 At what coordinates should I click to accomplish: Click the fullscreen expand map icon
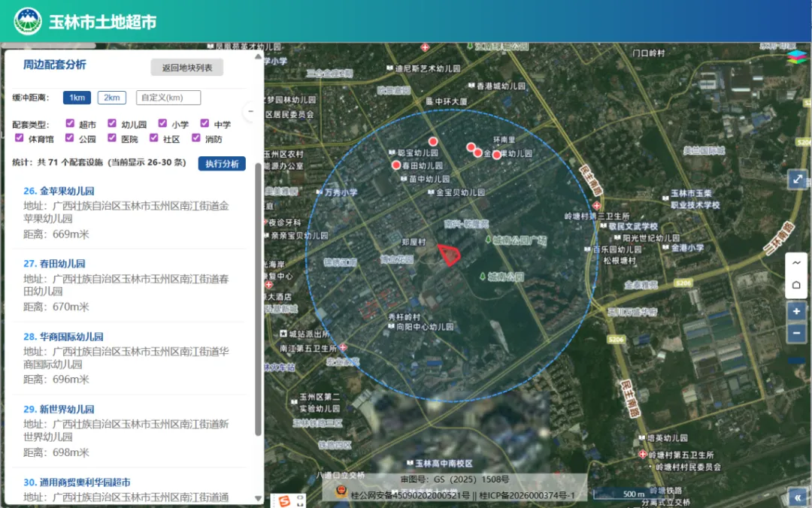tap(796, 180)
